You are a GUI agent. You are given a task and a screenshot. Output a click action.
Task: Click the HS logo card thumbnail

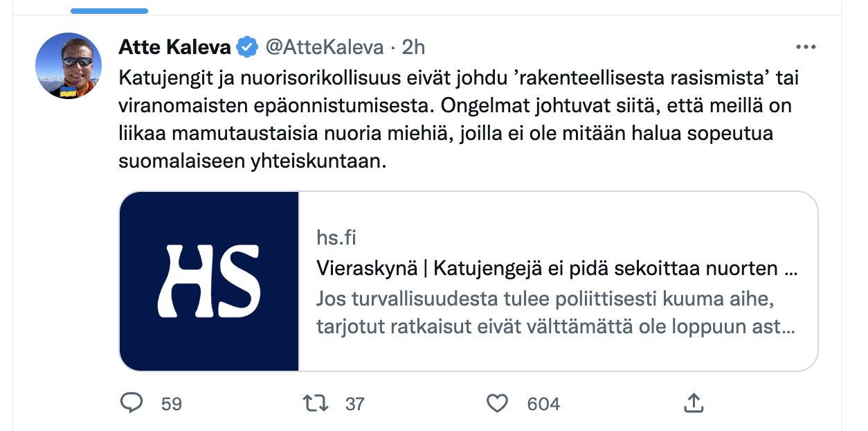pos(209,281)
